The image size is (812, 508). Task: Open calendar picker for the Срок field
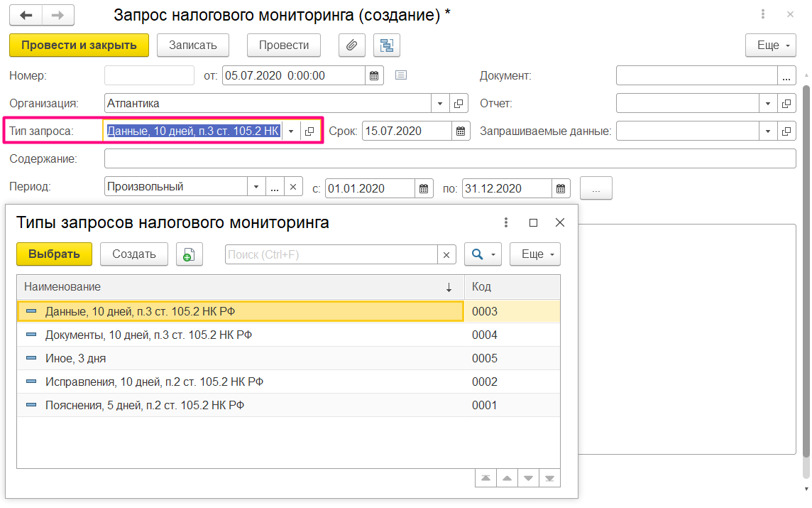pyautogui.click(x=459, y=131)
